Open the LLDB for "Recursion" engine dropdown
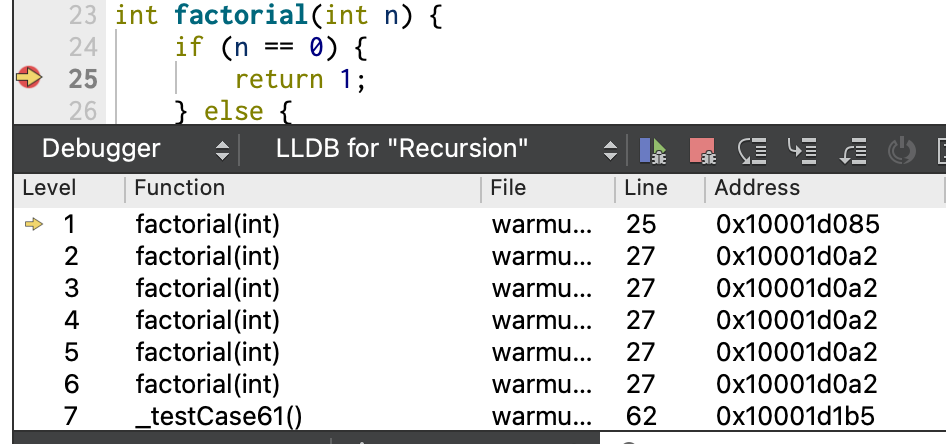The image size is (946, 444). [445, 149]
